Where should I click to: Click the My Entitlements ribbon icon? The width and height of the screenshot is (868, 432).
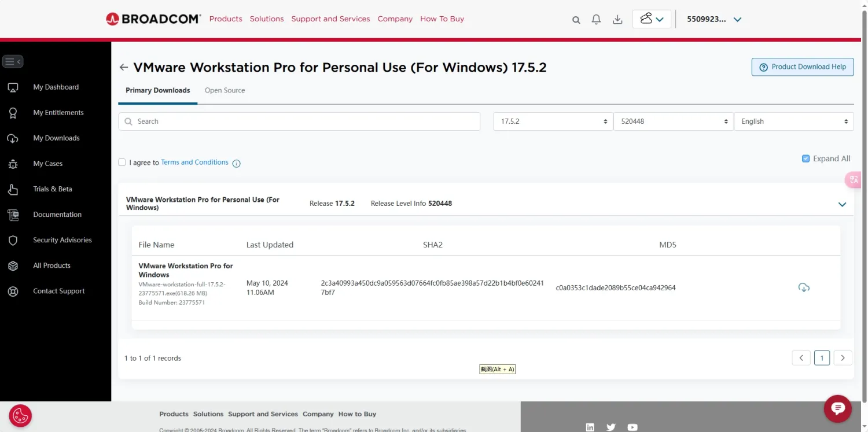[13, 113]
